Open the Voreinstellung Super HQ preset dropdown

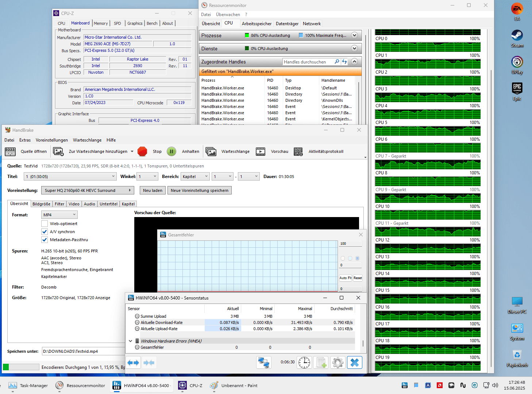coord(88,190)
